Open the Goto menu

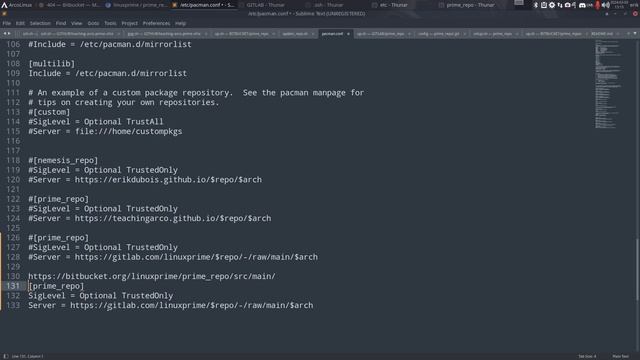coord(93,23)
